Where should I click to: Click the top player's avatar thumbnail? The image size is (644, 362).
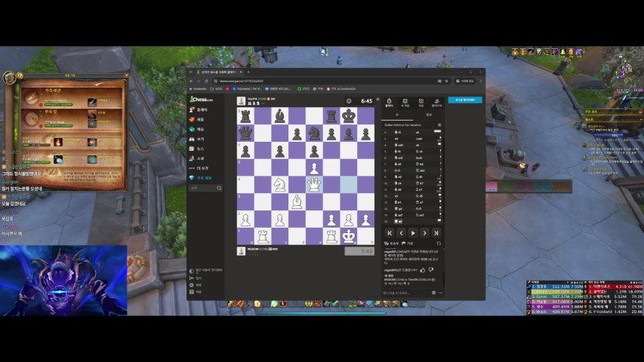click(241, 101)
